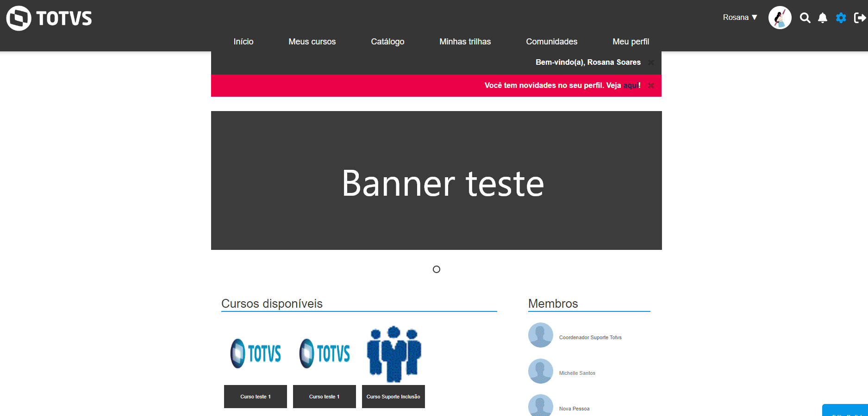Image resolution: width=868 pixels, height=416 pixels.
Task: Dismiss the Bem-vindo(a) welcome message
Action: coord(651,62)
